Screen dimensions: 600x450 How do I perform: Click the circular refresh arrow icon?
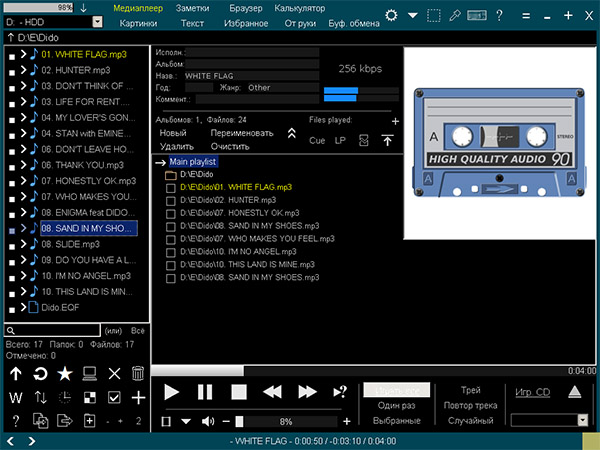coord(41,374)
